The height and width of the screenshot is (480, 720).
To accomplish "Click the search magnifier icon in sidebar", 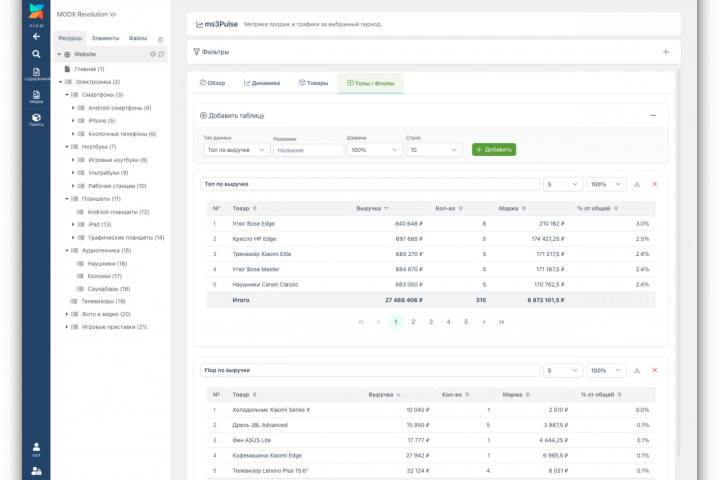I will (36, 54).
